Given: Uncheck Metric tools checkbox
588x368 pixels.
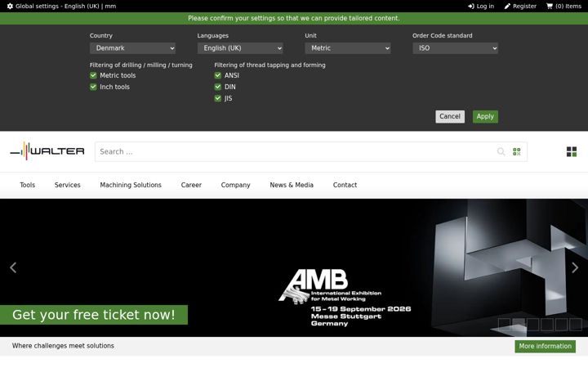Looking at the screenshot, I should click(93, 75).
